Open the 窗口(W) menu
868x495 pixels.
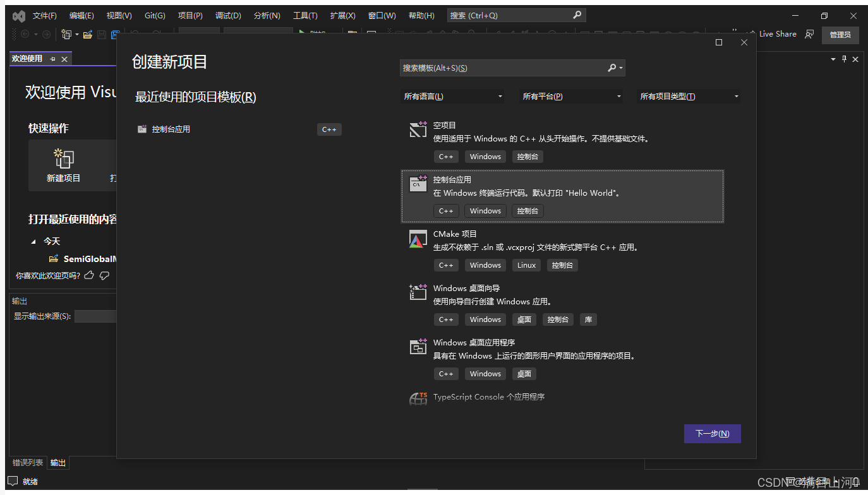pos(382,15)
